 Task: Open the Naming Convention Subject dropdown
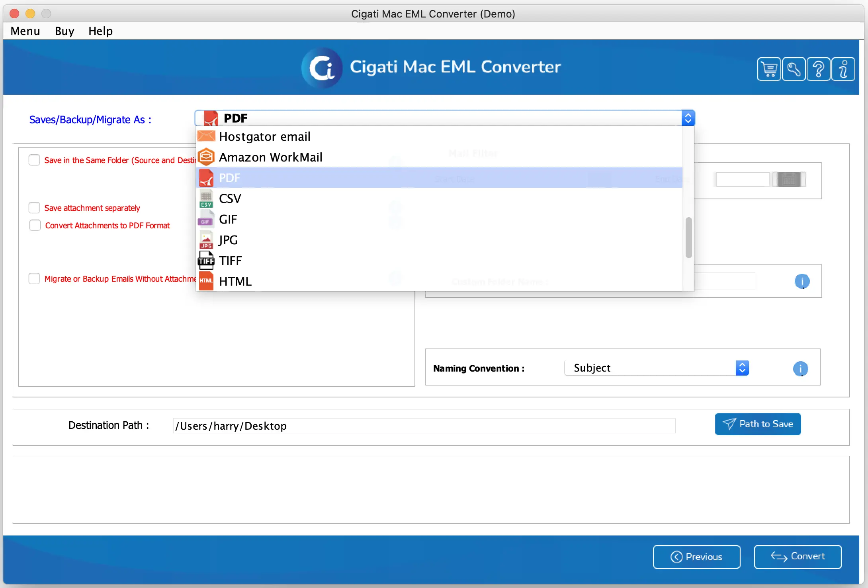(657, 368)
